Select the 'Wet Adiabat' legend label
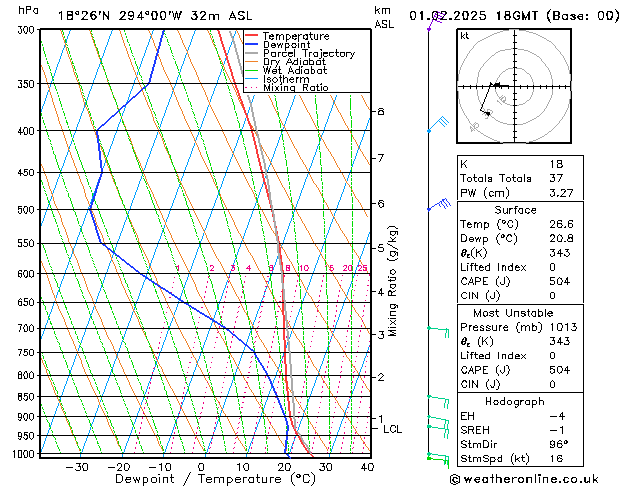The height and width of the screenshot is (486, 629). coord(295,70)
